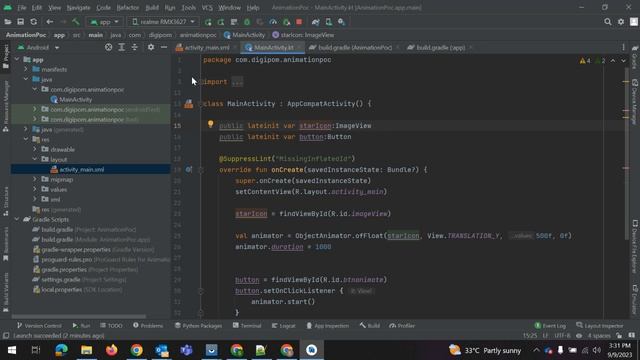Click the override gutter icon beside onCreate
This screenshot has width=640, height=360.
pyautogui.click(x=189, y=169)
